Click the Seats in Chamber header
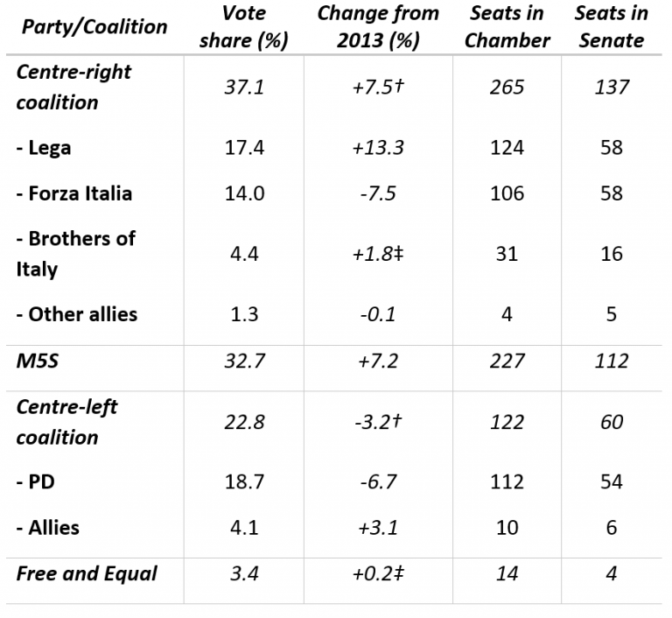The height and width of the screenshot is (618, 672). click(x=507, y=26)
